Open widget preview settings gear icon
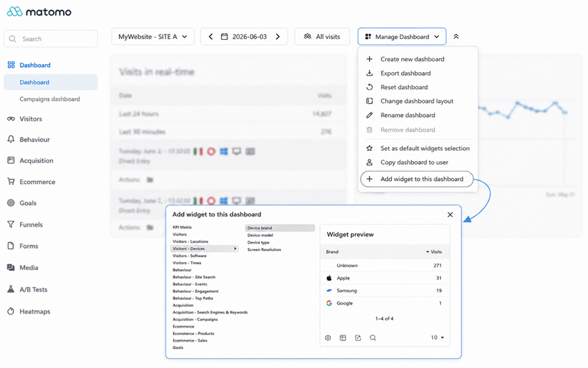The image size is (588, 368). 328,338
